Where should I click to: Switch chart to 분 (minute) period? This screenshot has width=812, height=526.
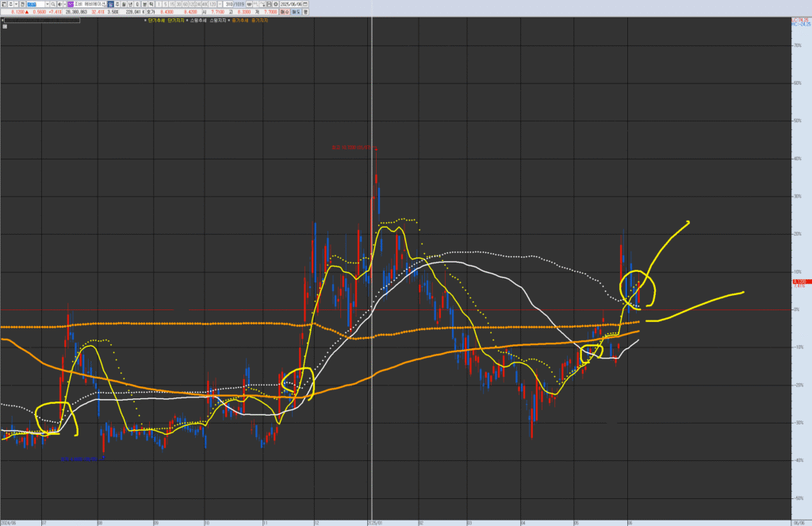(x=144, y=4)
